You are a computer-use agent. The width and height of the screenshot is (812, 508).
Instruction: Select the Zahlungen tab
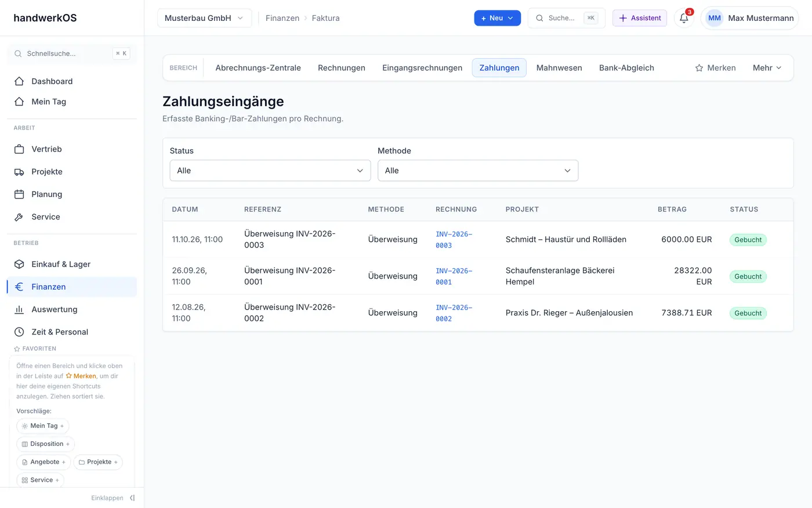pyautogui.click(x=499, y=68)
